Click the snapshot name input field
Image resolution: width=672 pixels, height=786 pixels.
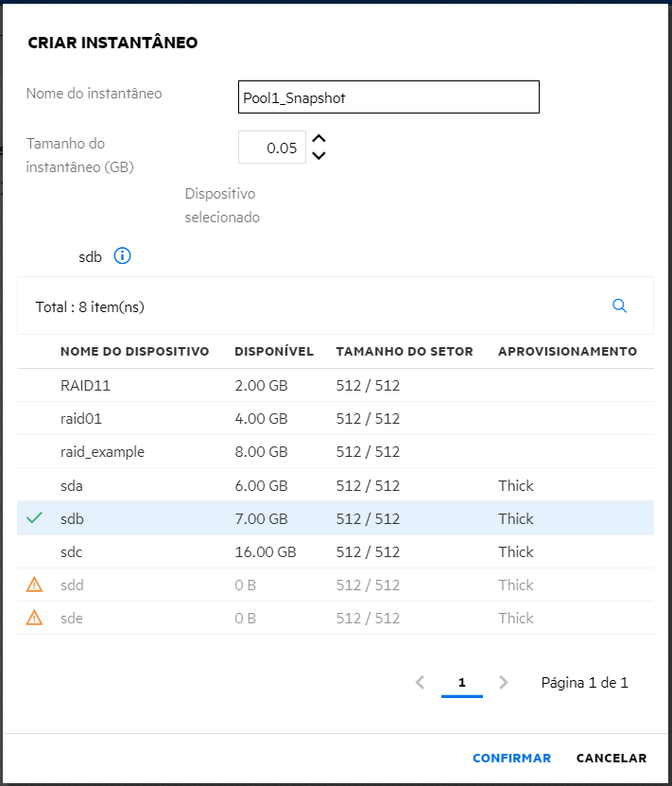click(388, 96)
